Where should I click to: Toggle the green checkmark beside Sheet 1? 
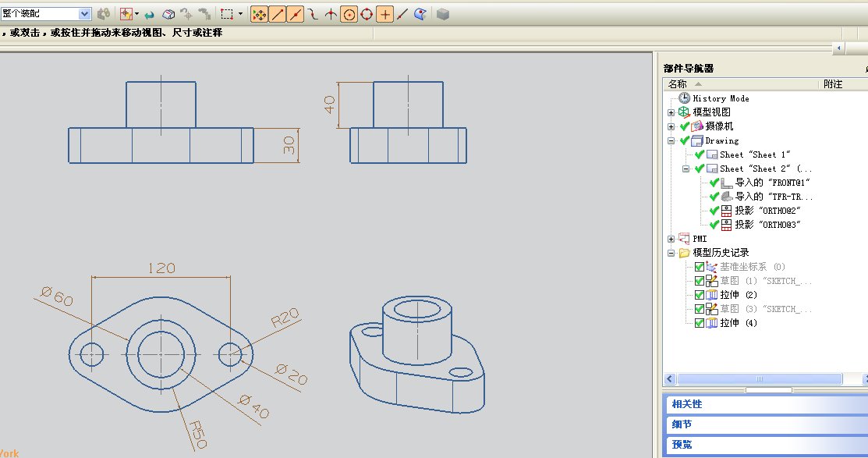click(x=700, y=154)
